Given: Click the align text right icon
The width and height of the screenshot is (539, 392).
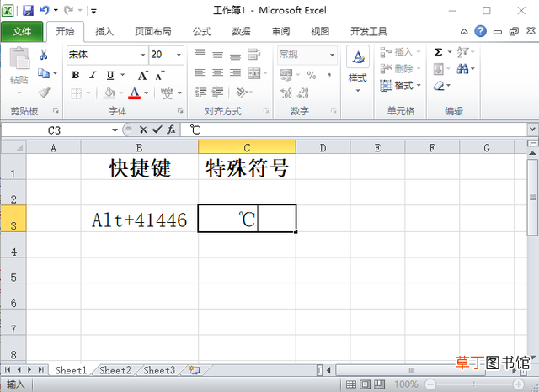Looking at the screenshot, I should pyautogui.click(x=236, y=73).
